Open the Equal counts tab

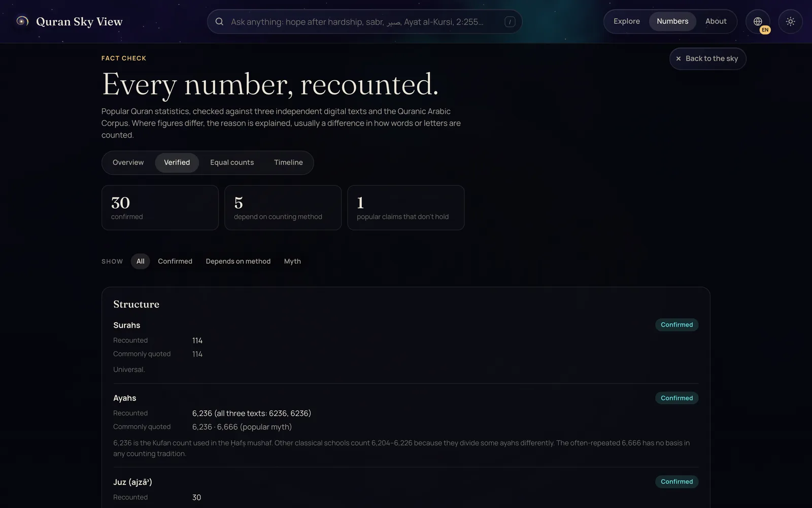232,163
